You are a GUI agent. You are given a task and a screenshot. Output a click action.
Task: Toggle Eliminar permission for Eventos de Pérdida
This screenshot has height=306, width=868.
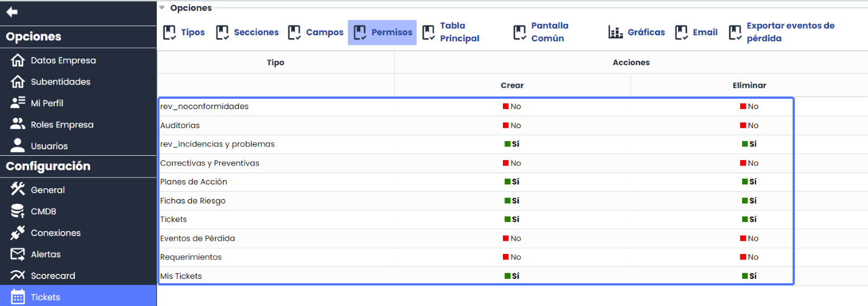(x=749, y=238)
